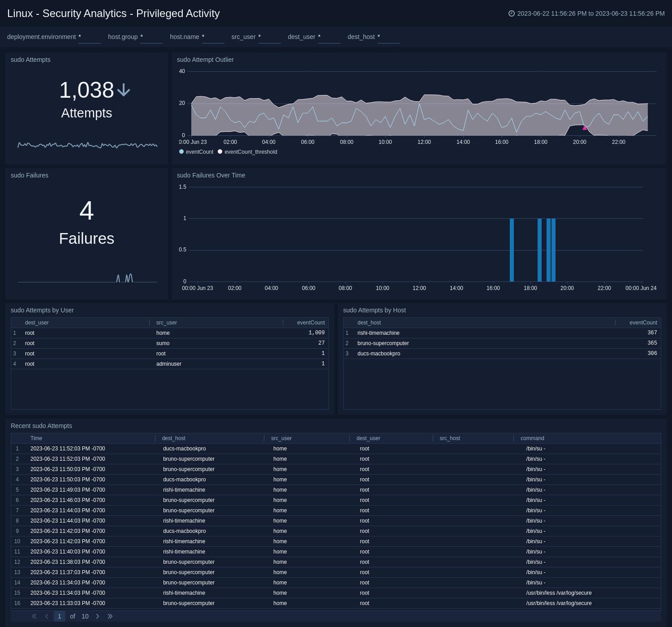Click the Recent sudo Attempts title
Screen dimensions: 672x627
(41, 426)
